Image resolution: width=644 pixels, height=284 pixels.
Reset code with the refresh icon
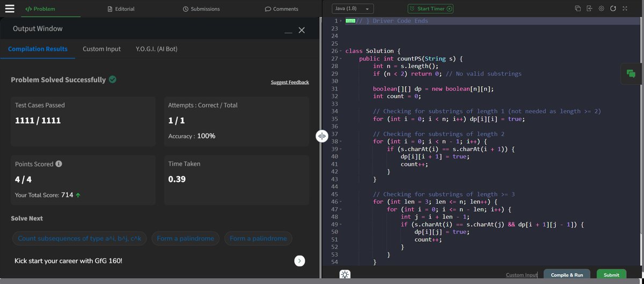coord(613,9)
